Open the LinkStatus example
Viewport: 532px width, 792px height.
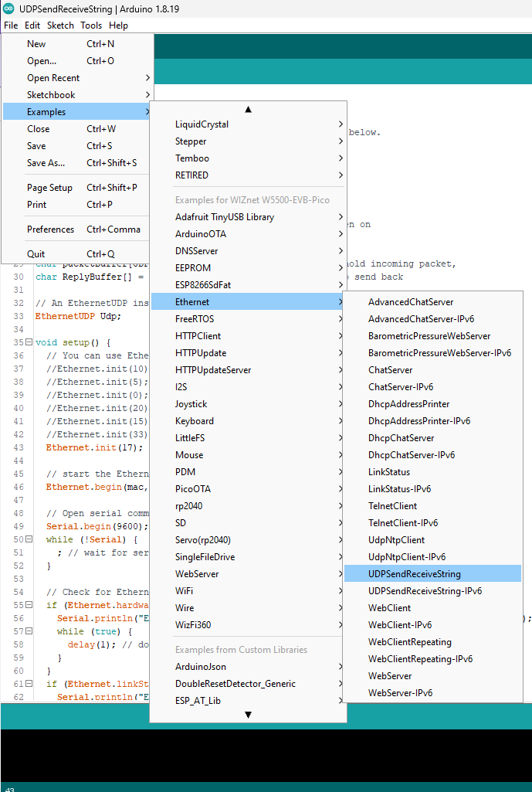432,472
